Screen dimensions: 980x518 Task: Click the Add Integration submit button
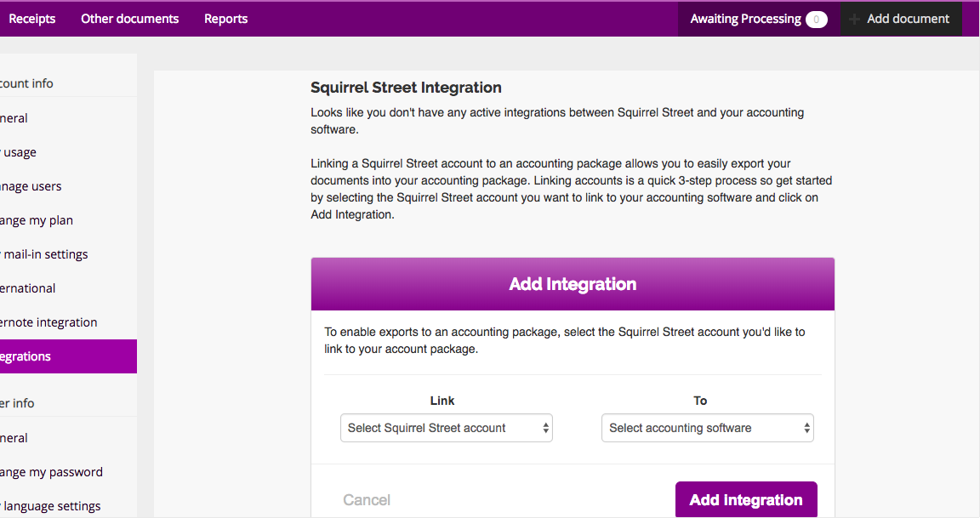pos(746,499)
